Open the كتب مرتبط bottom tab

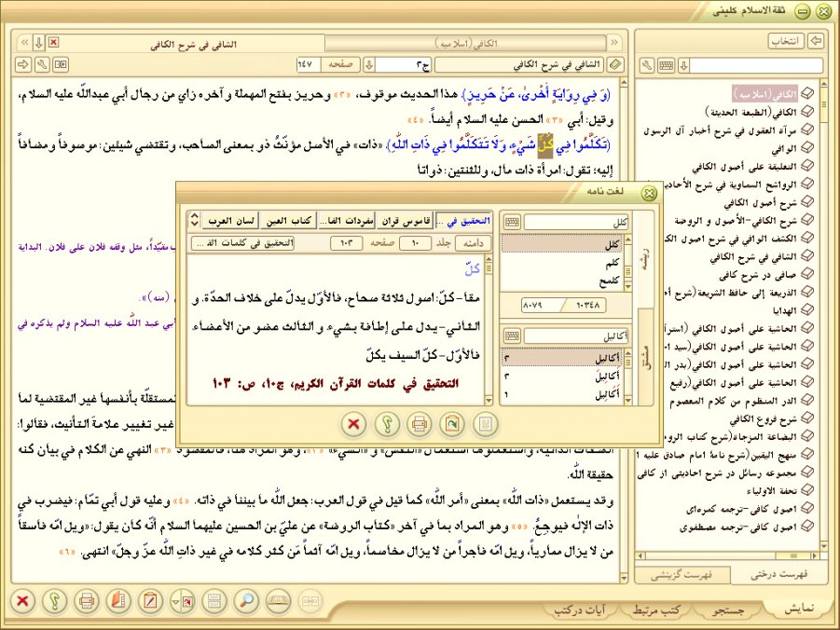pyautogui.click(x=656, y=609)
